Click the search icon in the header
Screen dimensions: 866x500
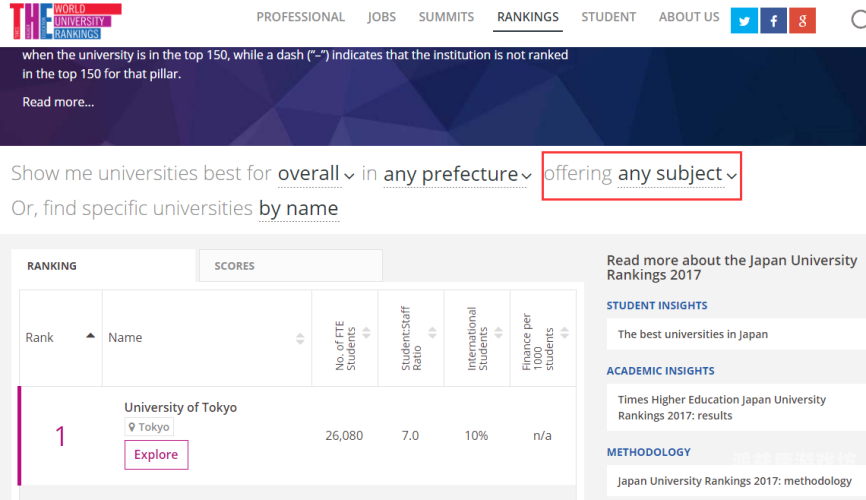click(x=858, y=20)
